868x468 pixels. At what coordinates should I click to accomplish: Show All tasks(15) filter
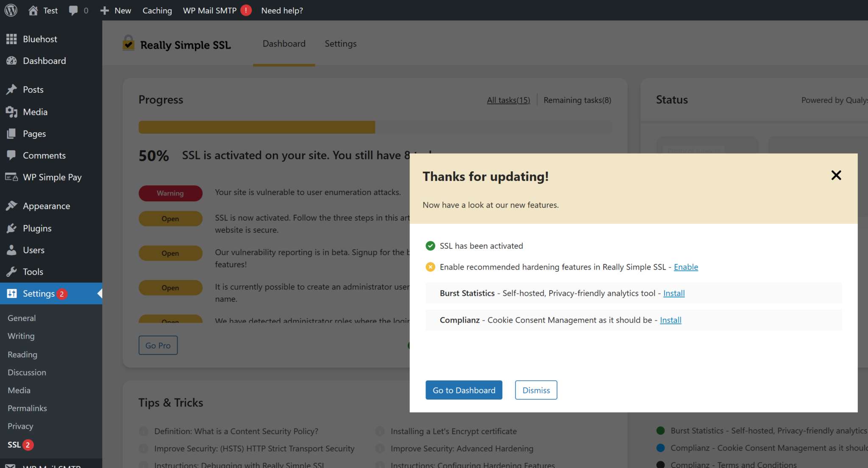[508, 100]
